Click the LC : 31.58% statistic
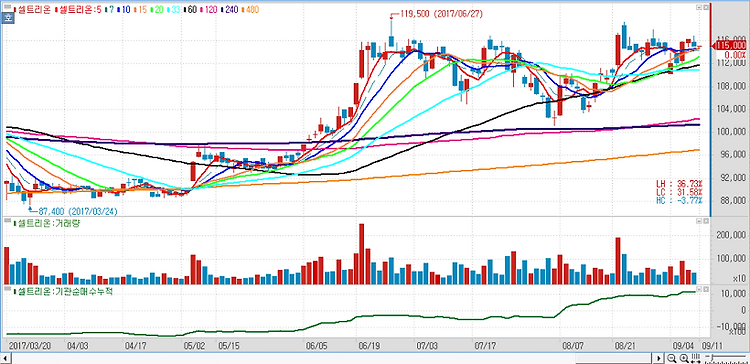This screenshot has height=364, width=750. click(x=679, y=192)
